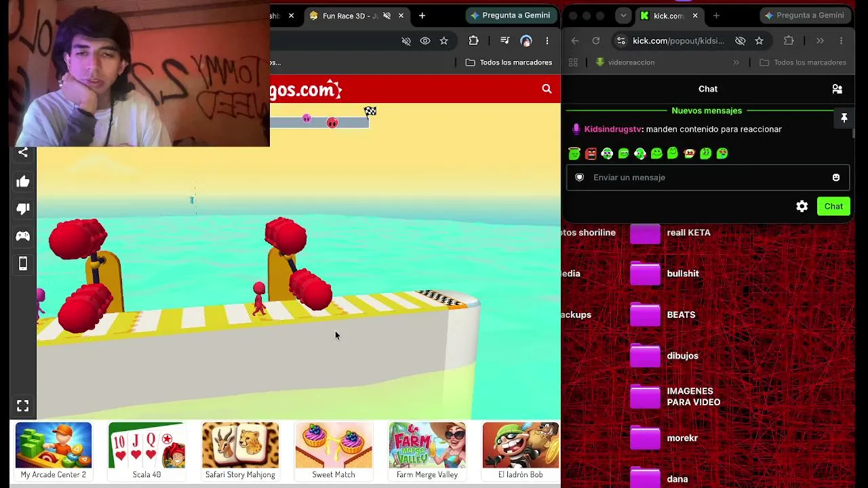Open the chat settings gear

click(x=802, y=207)
